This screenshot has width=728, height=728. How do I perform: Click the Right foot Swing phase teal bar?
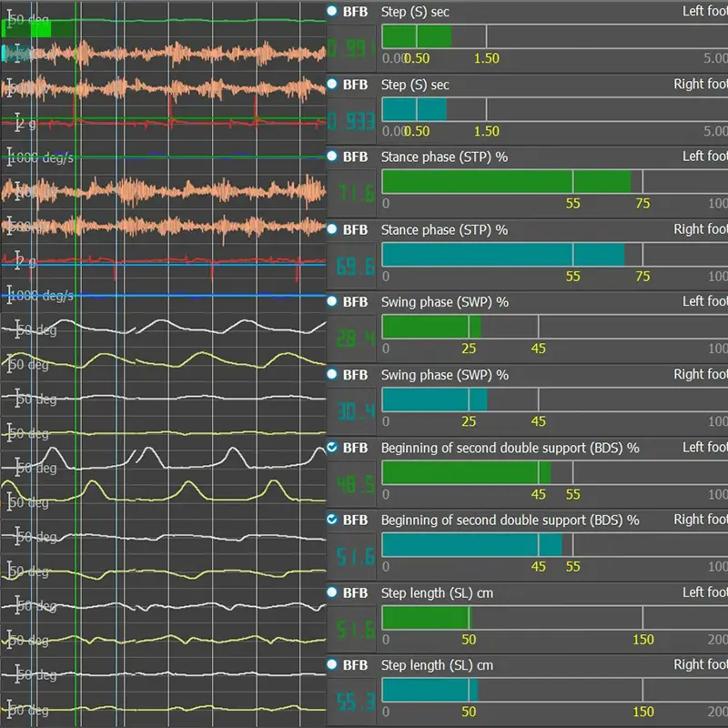[433, 399]
